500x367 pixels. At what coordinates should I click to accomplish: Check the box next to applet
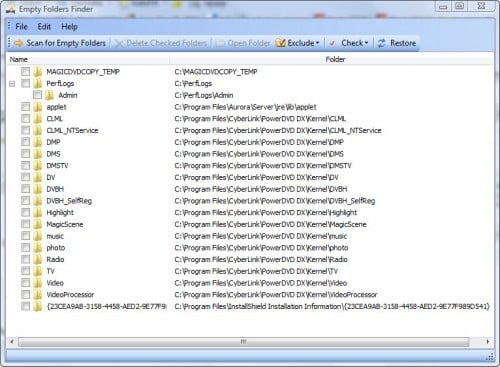pyautogui.click(x=25, y=107)
